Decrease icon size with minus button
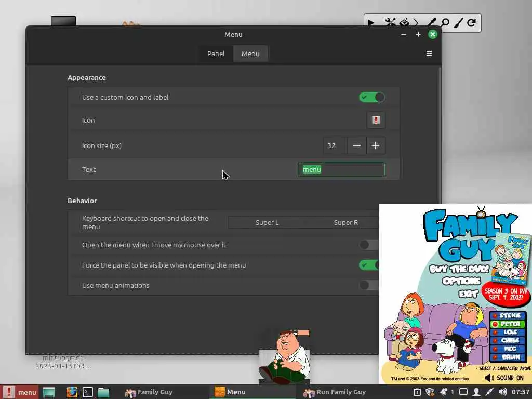532x399 pixels. click(x=356, y=145)
